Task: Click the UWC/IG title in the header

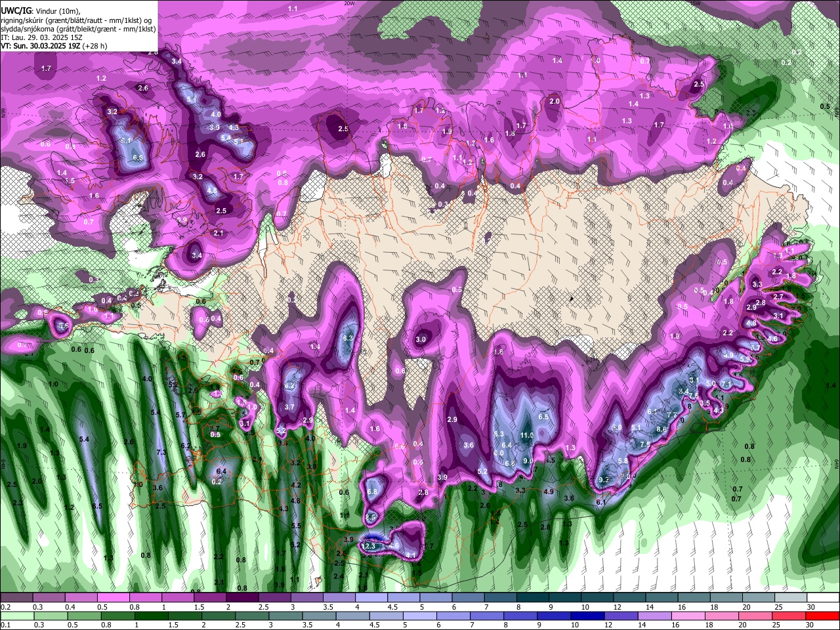Action: (15, 11)
